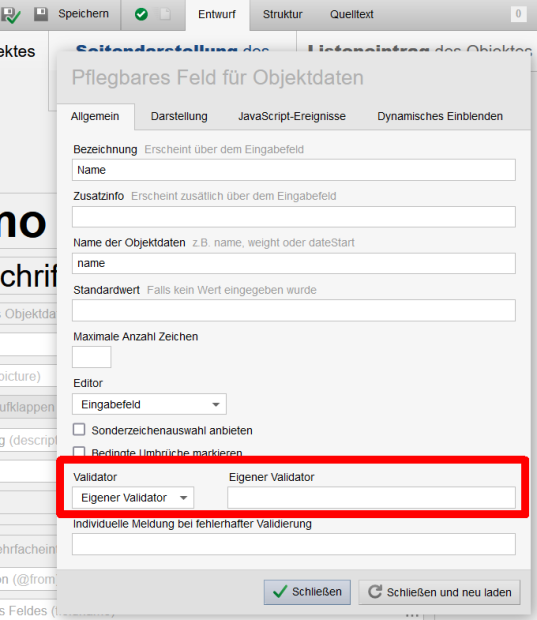Viewport: 537px width, 620px height.
Task: Click the Schließen button
Action: (x=307, y=592)
